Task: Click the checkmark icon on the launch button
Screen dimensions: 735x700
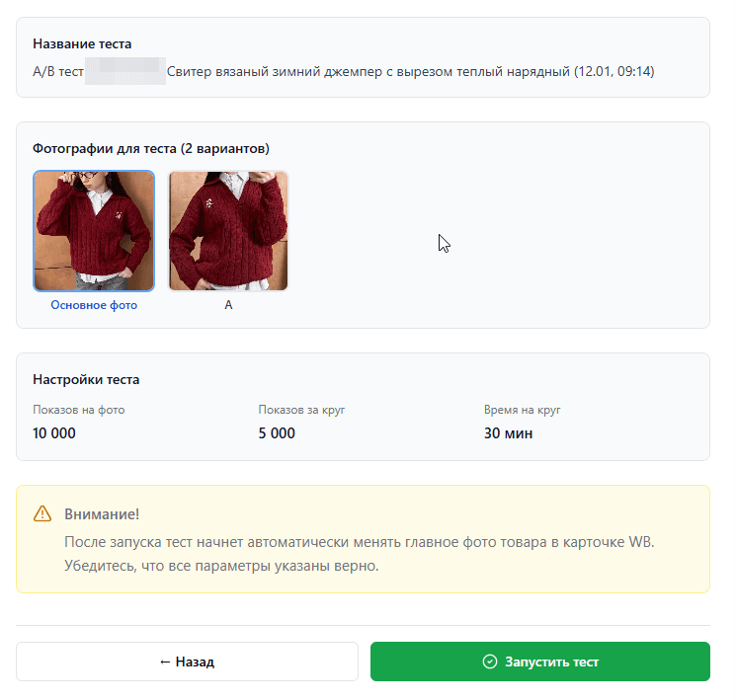Action: pos(489,661)
